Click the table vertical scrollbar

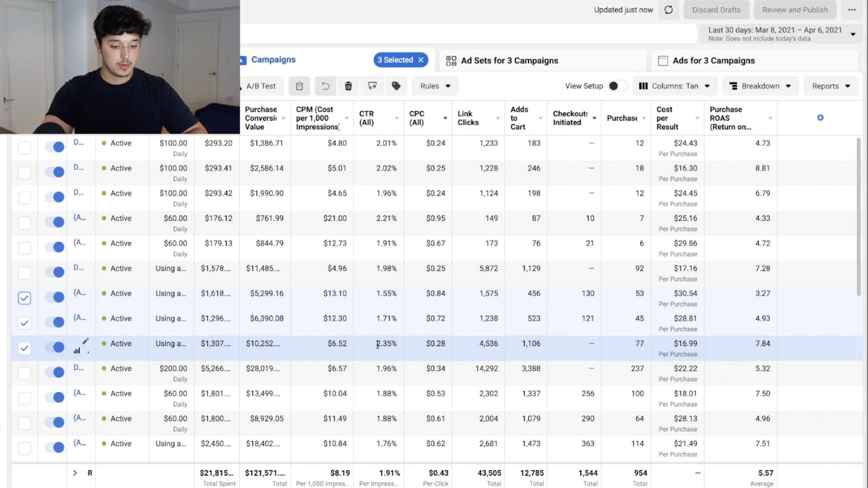point(858,217)
